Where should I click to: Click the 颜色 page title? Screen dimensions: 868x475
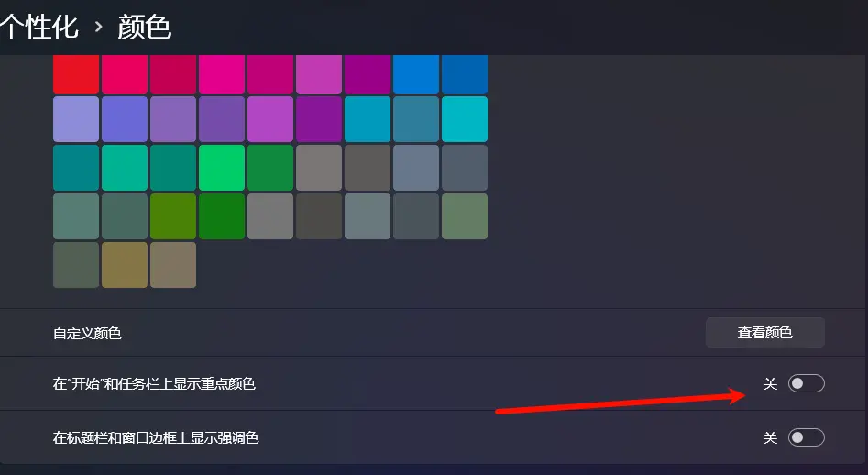pos(145,27)
